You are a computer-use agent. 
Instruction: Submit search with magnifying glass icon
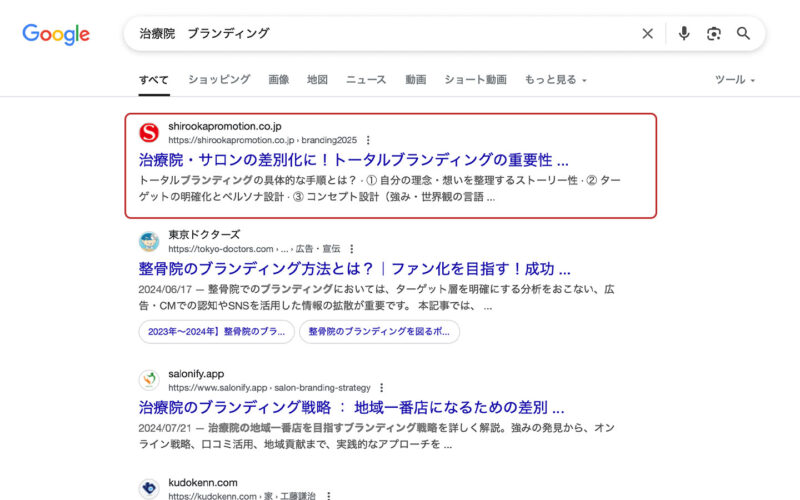pyautogui.click(x=743, y=34)
